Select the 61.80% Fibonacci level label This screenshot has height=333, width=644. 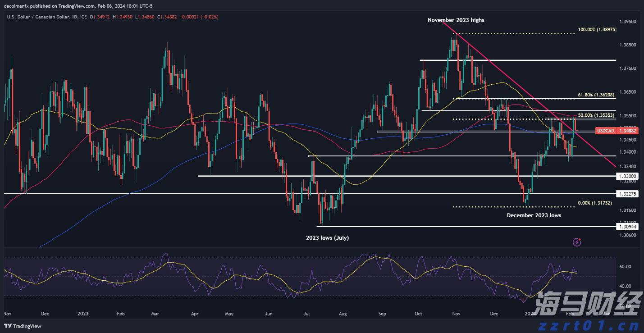tap(595, 96)
